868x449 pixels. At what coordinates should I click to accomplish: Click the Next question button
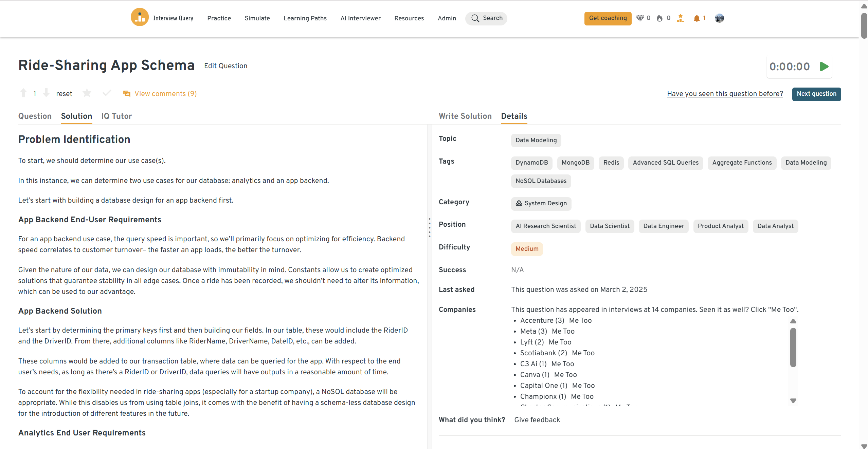tap(816, 94)
